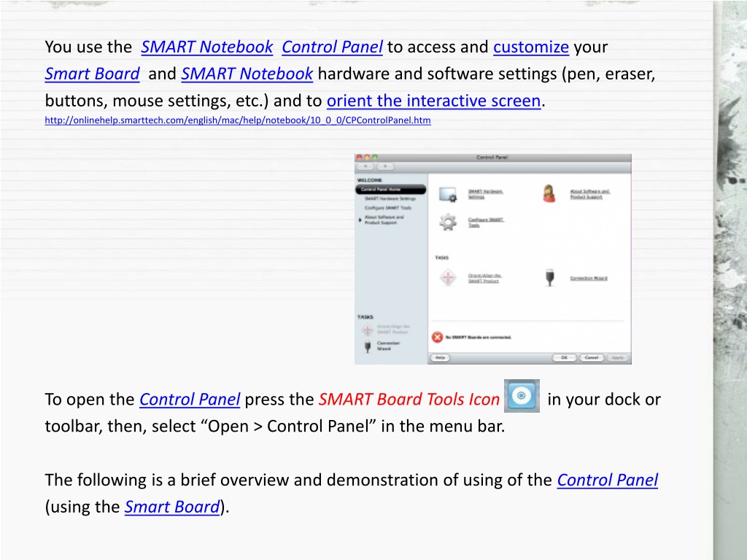The height and width of the screenshot is (560, 747).
Task: Open Smart Board link after '(using the'
Action: pyautogui.click(x=172, y=507)
